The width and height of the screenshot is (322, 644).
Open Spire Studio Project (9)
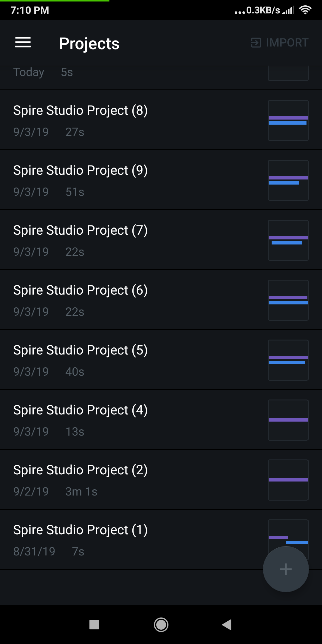80,171
